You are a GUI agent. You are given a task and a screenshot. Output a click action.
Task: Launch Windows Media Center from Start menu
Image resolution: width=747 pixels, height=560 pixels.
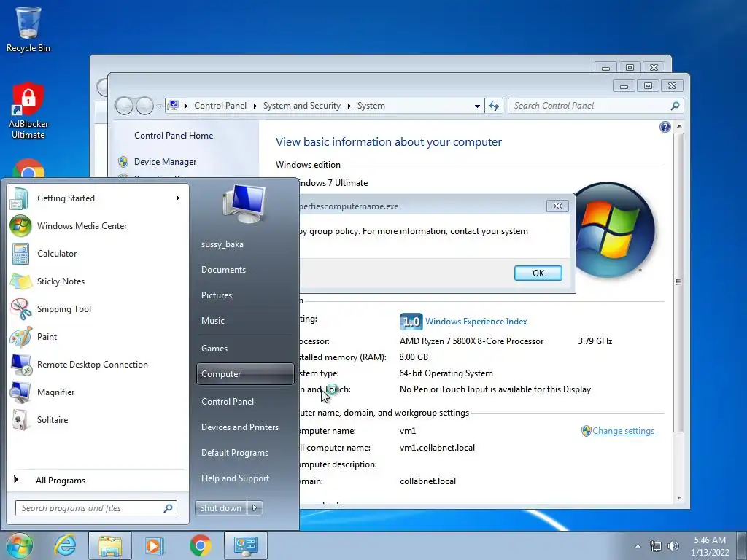(82, 226)
